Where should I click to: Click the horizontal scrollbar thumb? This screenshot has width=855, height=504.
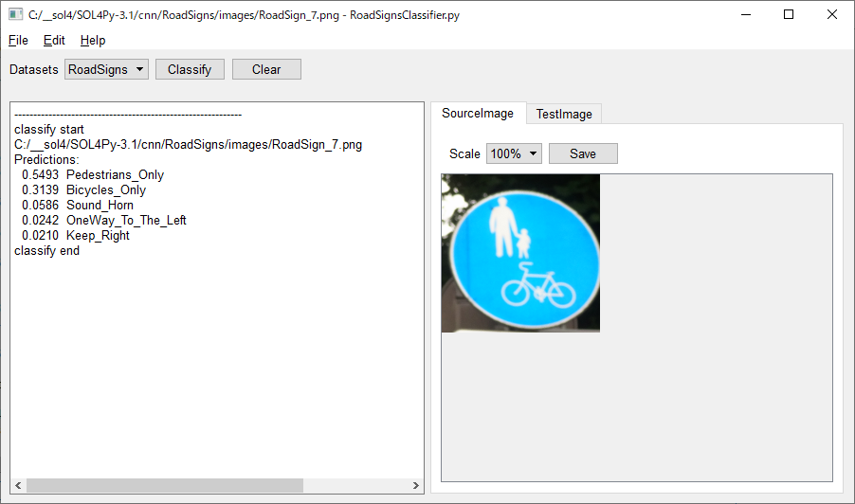[165, 485]
